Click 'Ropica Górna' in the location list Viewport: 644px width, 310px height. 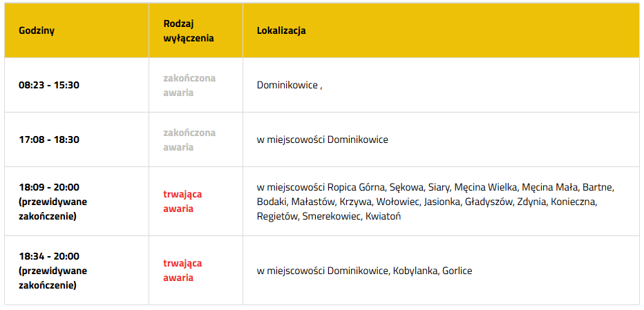click(357, 187)
